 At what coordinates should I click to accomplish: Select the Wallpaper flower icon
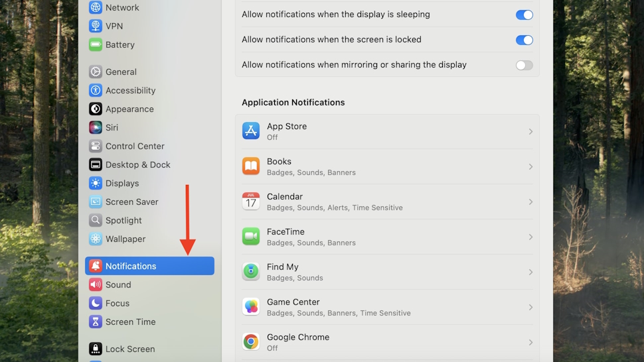[x=96, y=239]
